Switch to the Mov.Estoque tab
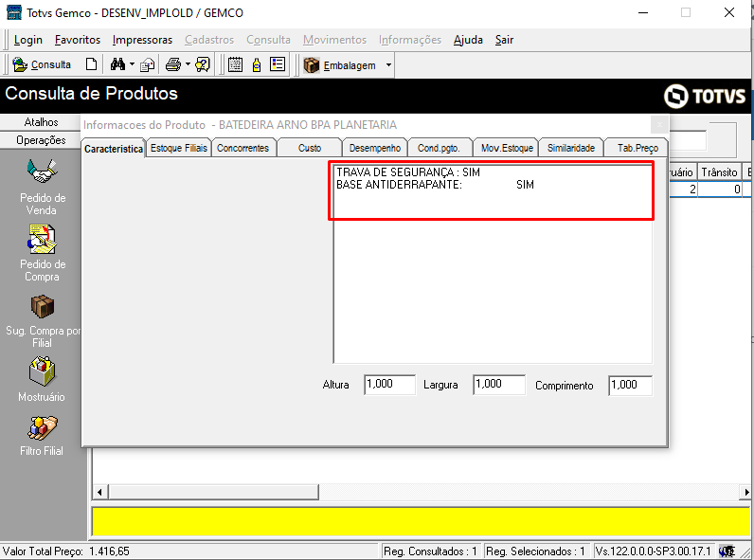Image resolution: width=754 pixels, height=560 pixels. tap(507, 148)
